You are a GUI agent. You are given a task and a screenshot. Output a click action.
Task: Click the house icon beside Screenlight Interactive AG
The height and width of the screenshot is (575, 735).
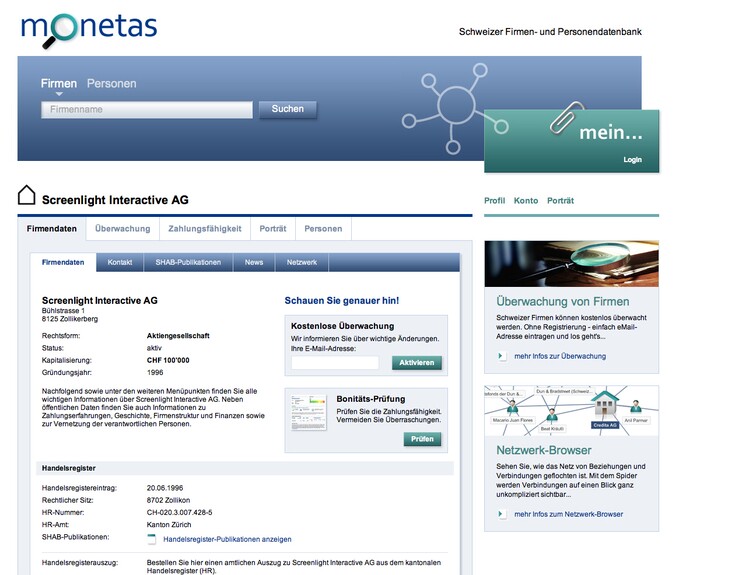click(x=26, y=195)
